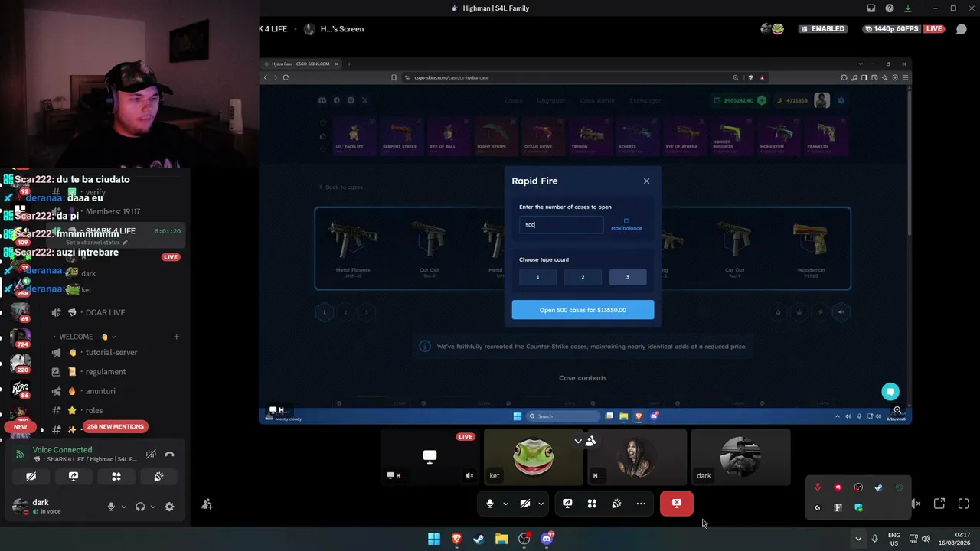Collapse hidden system tray icons chevron
The height and width of the screenshot is (551, 980).
point(858,539)
